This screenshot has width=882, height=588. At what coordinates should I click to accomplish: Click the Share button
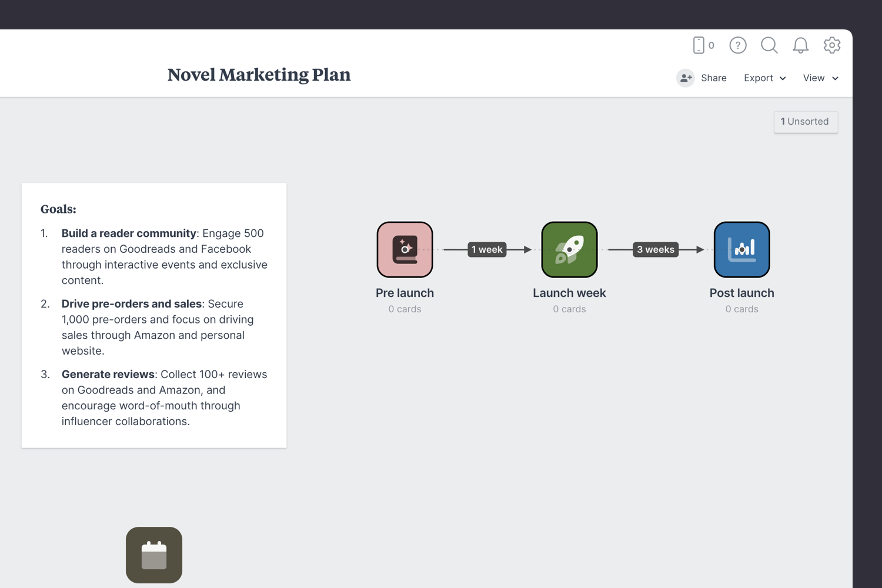[x=714, y=78]
